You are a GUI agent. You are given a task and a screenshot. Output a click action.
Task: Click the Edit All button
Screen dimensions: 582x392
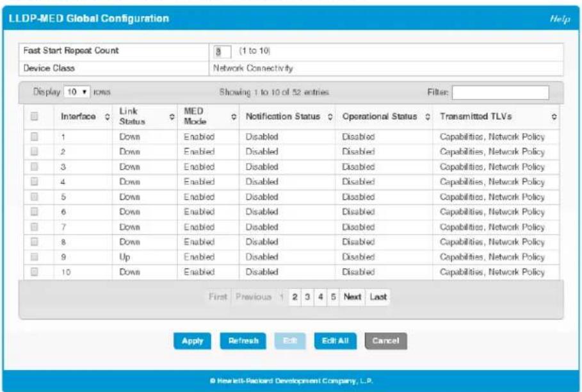click(x=335, y=341)
